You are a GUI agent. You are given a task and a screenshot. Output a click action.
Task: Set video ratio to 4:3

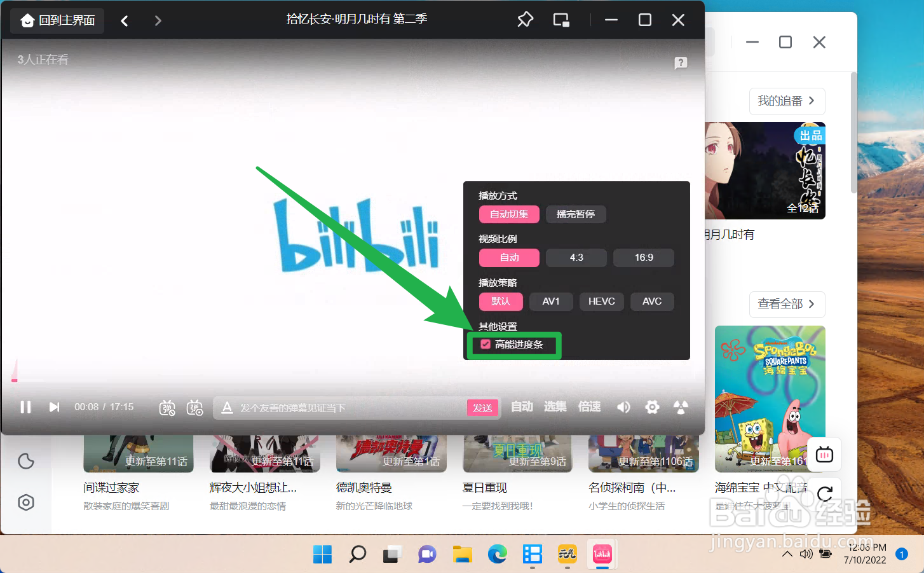576,258
